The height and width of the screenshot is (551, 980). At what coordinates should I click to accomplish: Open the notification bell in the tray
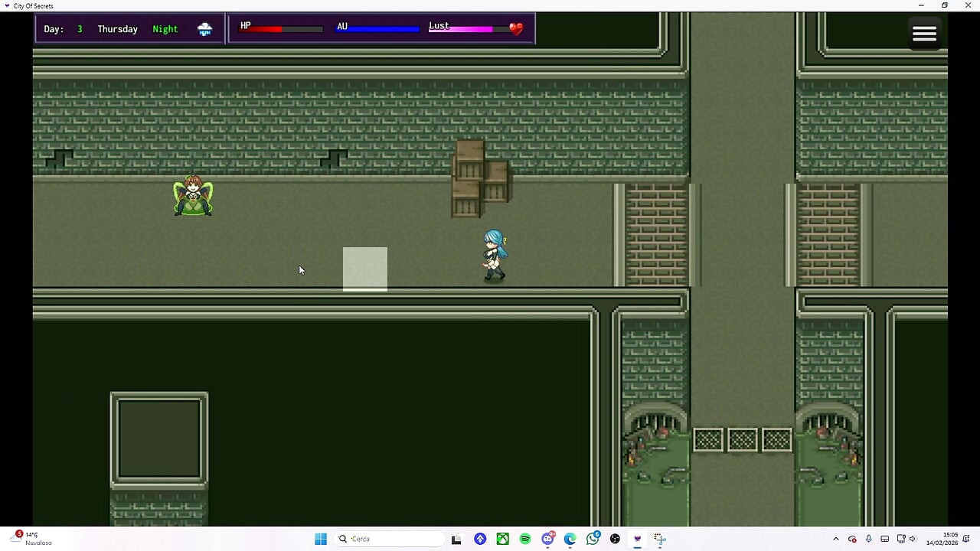click(x=968, y=539)
